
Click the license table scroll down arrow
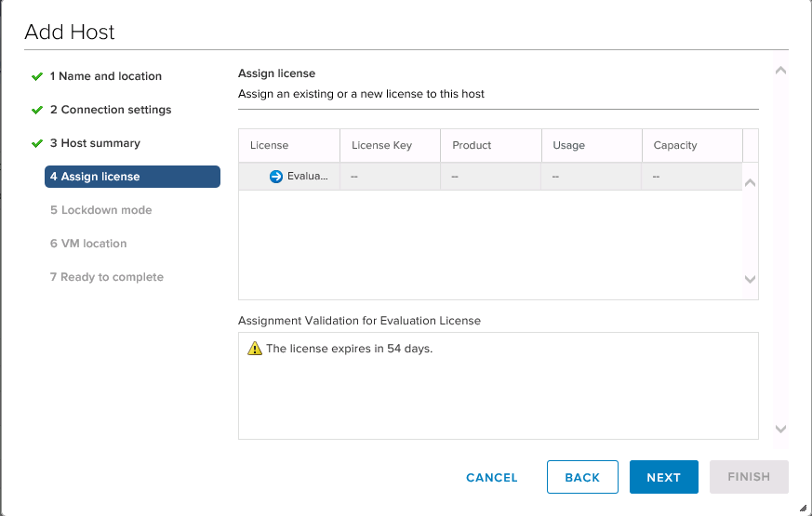coord(750,279)
